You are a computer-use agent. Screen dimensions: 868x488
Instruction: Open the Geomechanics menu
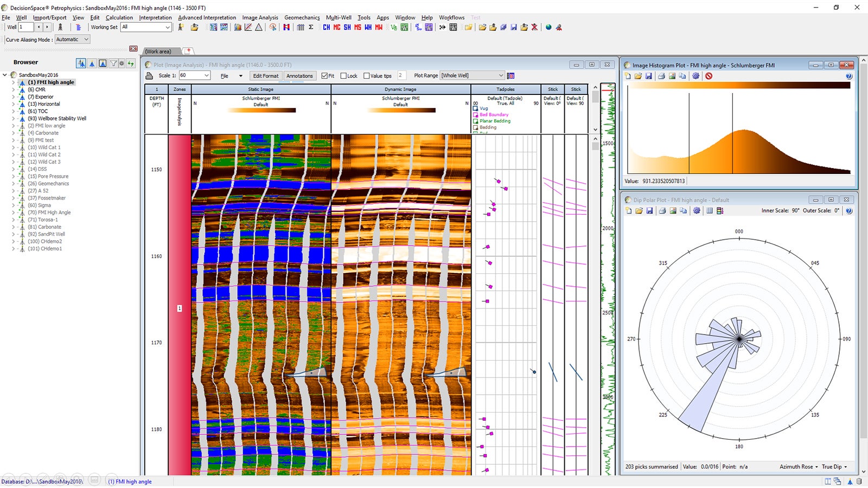[302, 17]
